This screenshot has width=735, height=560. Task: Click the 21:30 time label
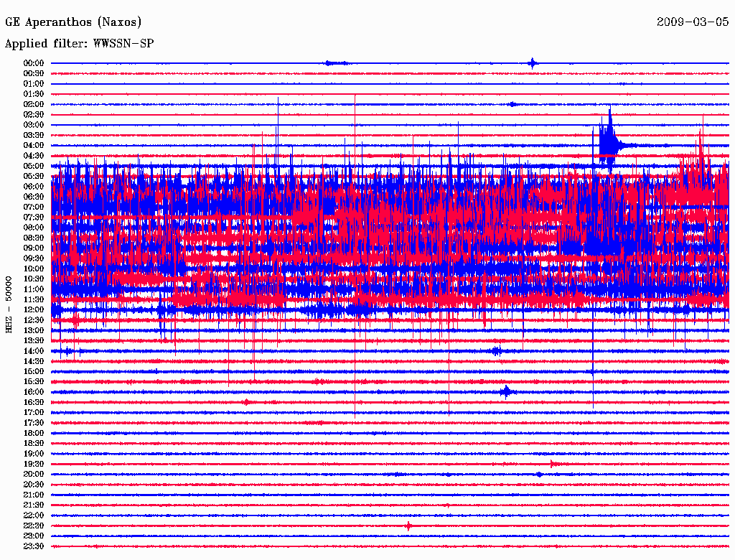[x=34, y=505]
